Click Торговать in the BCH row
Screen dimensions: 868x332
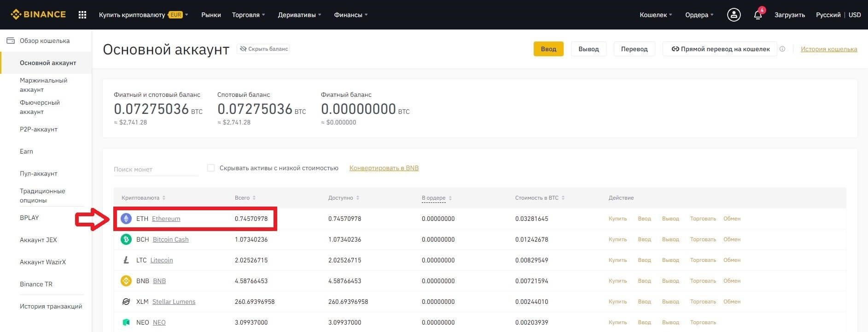[703, 239]
